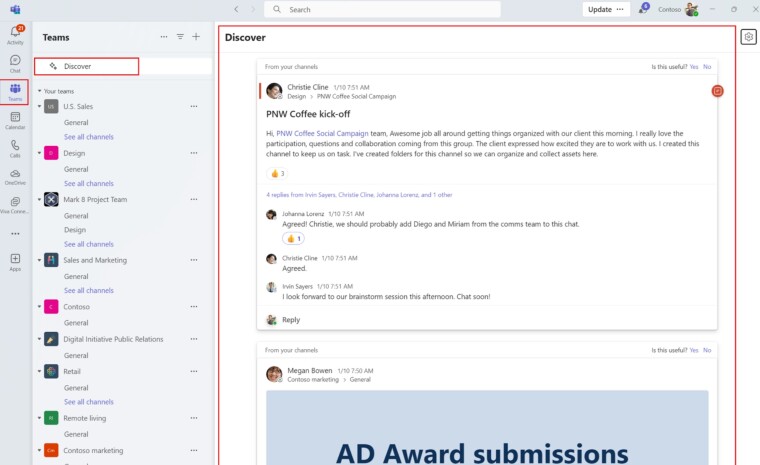Click plus to join or create team
Image resolution: width=760 pixels, height=465 pixels.
[196, 36]
